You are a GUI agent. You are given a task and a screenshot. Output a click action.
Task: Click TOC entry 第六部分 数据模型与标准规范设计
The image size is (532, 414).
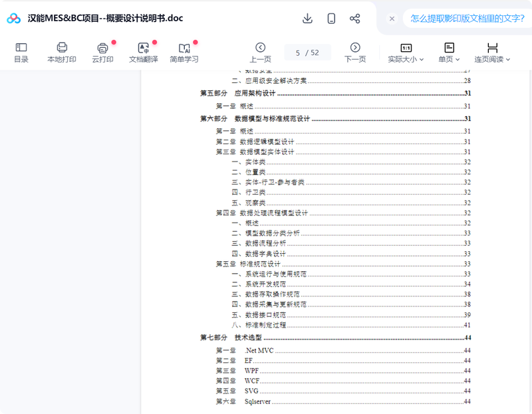pos(335,119)
